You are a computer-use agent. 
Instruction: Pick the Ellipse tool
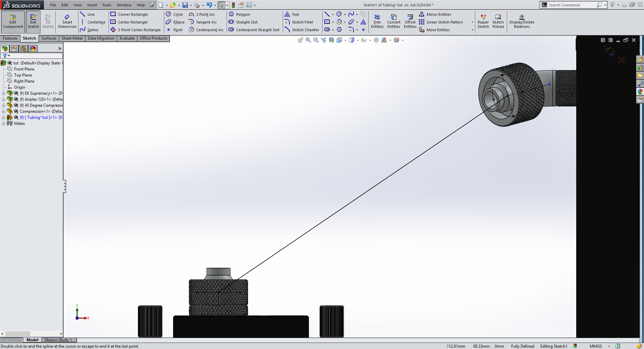click(175, 22)
